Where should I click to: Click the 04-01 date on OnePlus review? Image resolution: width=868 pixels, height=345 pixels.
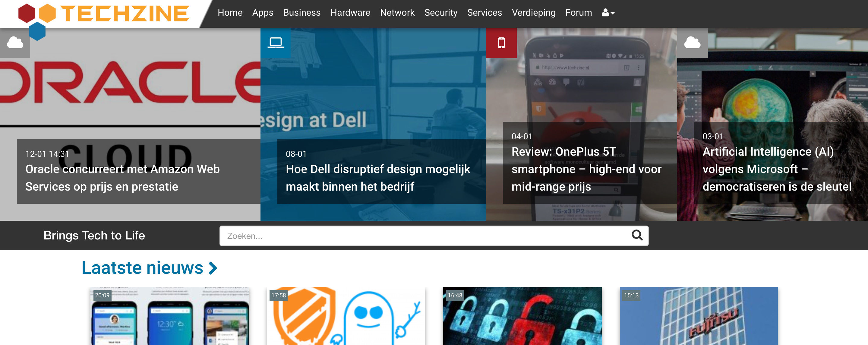(x=522, y=136)
